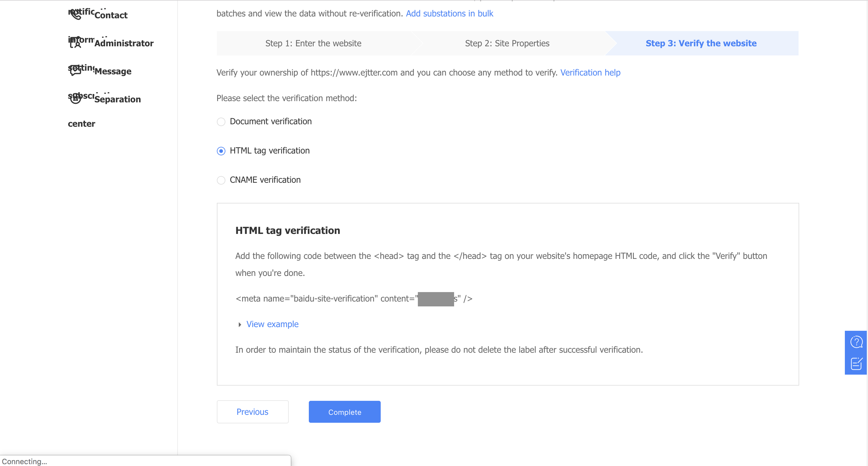This screenshot has height=466, width=868.
Task: Select the CNAME verification radio button
Action: 221,180
